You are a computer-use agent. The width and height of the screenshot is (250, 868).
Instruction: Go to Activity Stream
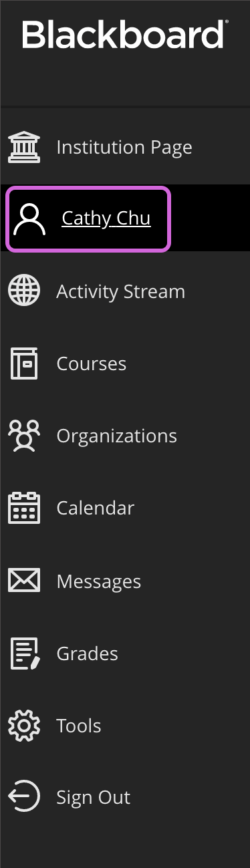click(x=120, y=291)
